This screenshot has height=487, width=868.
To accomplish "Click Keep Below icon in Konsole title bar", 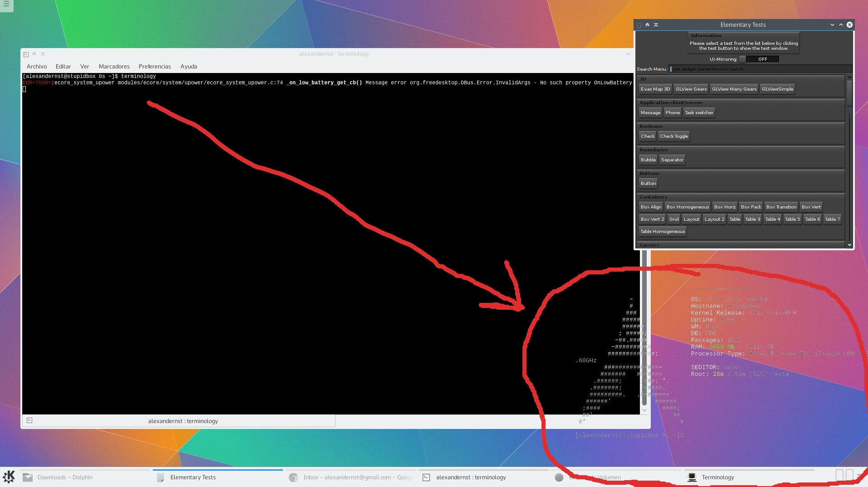I will 43,54.
